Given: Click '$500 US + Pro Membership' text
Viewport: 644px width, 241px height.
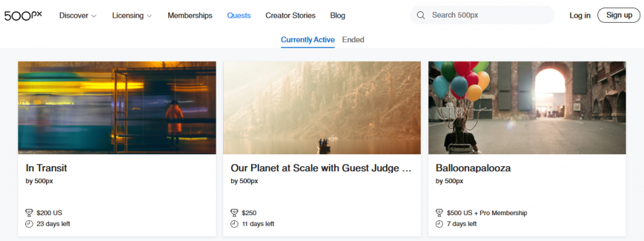Looking at the screenshot, I should tap(487, 213).
